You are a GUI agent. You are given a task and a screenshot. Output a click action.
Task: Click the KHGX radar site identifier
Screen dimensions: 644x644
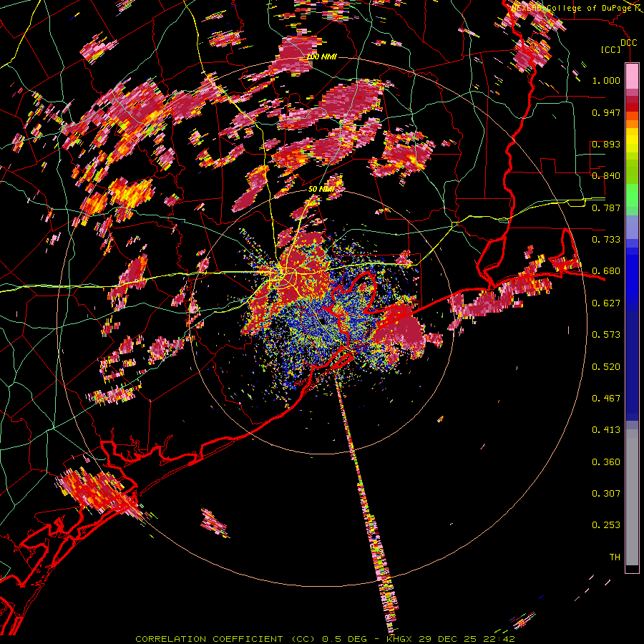pos(401,639)
